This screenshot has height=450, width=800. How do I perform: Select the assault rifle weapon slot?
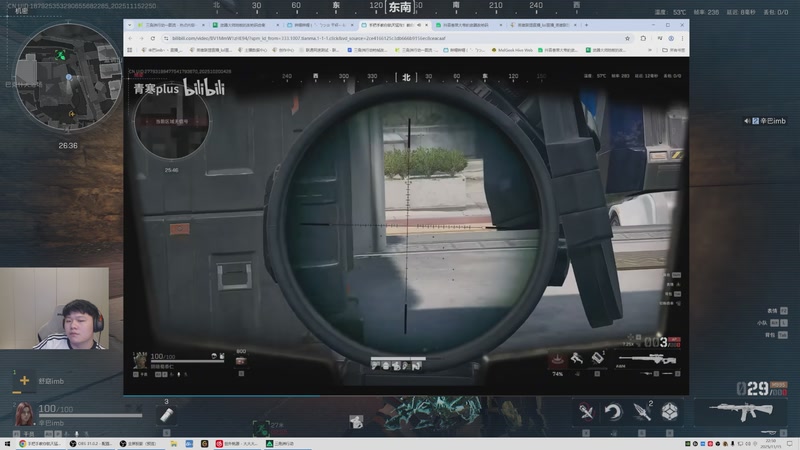[x=741, y=411]
